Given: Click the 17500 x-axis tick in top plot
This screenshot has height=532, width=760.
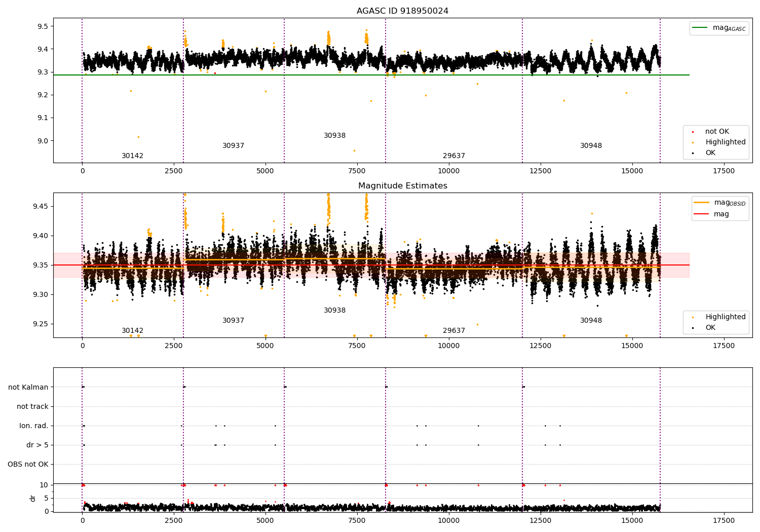Looking at the screenshot, I should click(724, 171).
